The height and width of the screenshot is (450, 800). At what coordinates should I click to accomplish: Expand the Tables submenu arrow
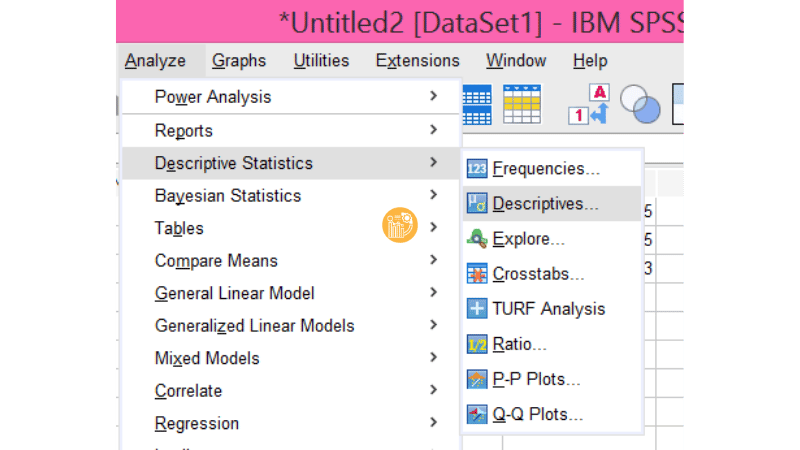[433, 228]
